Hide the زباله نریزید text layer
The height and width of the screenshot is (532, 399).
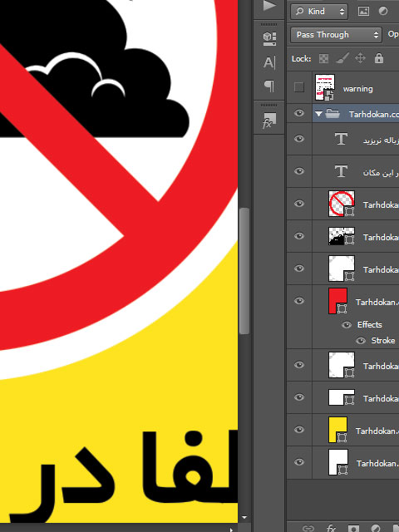point(299,139)
